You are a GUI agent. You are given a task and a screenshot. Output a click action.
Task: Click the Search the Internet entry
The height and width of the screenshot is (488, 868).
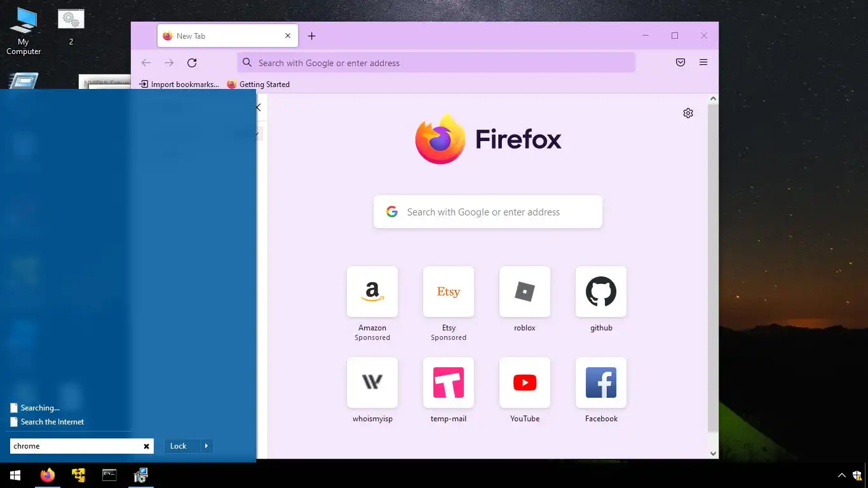47,422
